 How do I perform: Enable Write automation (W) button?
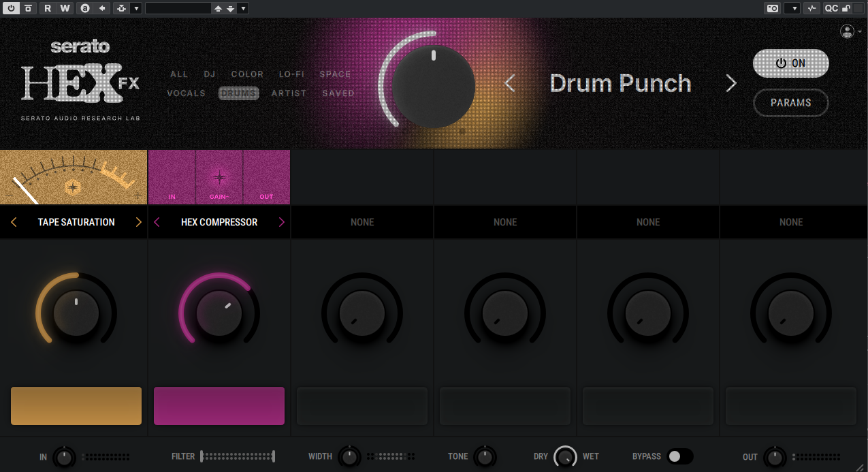click(x=65, y=8)
